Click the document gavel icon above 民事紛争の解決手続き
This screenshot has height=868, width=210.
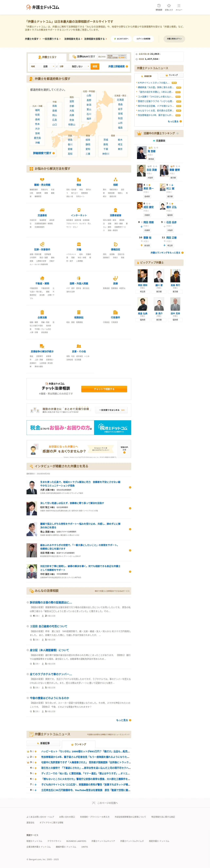click(x=42, y=346)
